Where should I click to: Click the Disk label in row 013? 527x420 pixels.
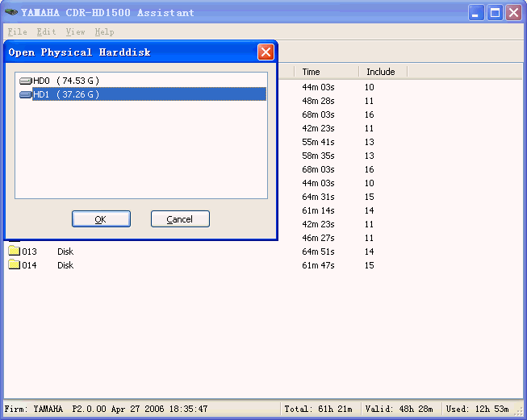65,252
